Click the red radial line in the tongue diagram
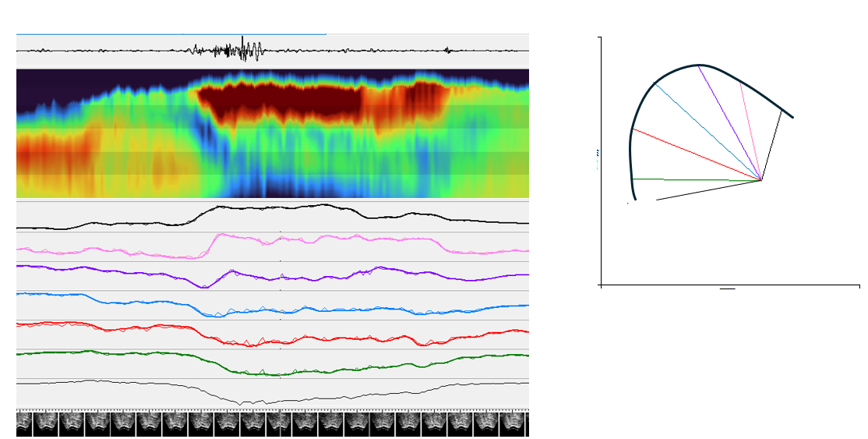868x439 pixels. click(x=697, y=154)
